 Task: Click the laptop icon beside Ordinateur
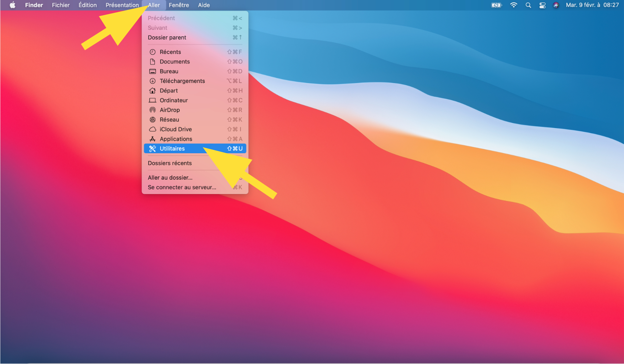(x=152, y=100)
